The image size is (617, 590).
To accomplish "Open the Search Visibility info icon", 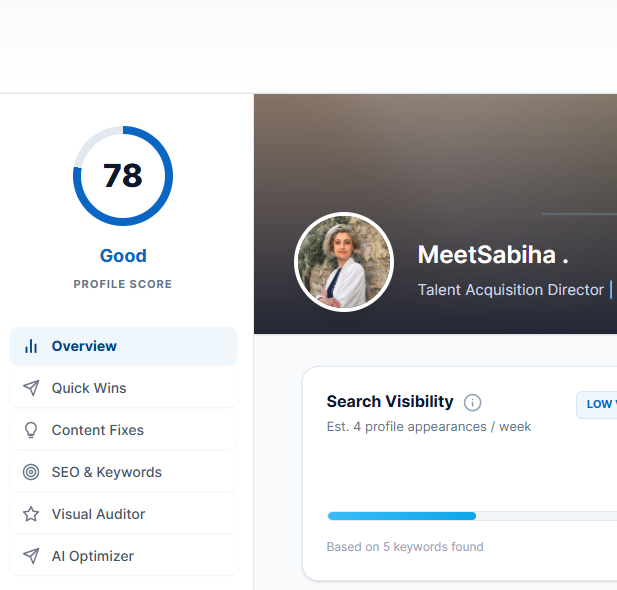I will click(473, 402).
